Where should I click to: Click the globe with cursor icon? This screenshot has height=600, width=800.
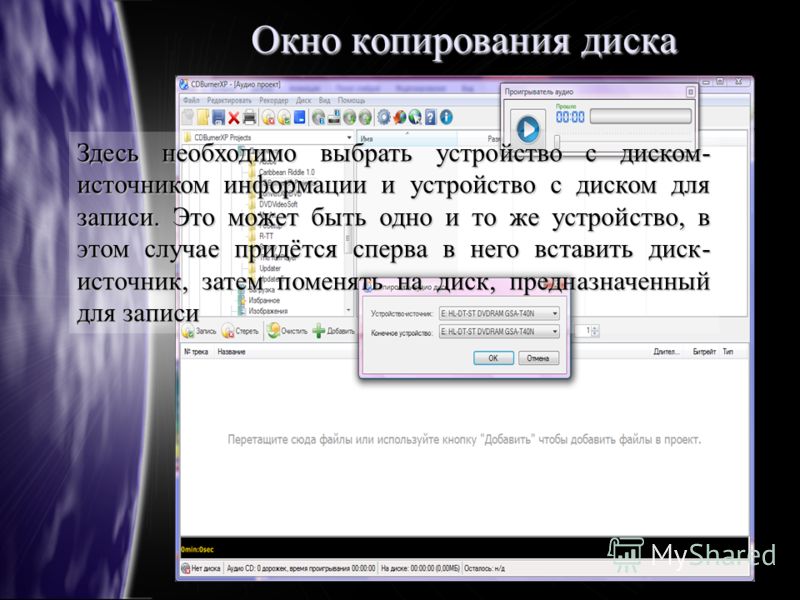(415, 117)
